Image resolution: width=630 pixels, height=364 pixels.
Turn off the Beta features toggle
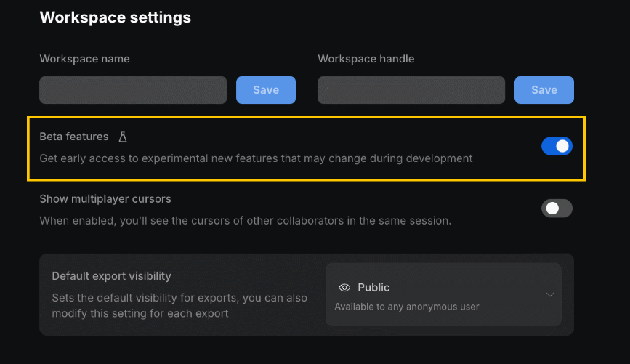point(557,147)
